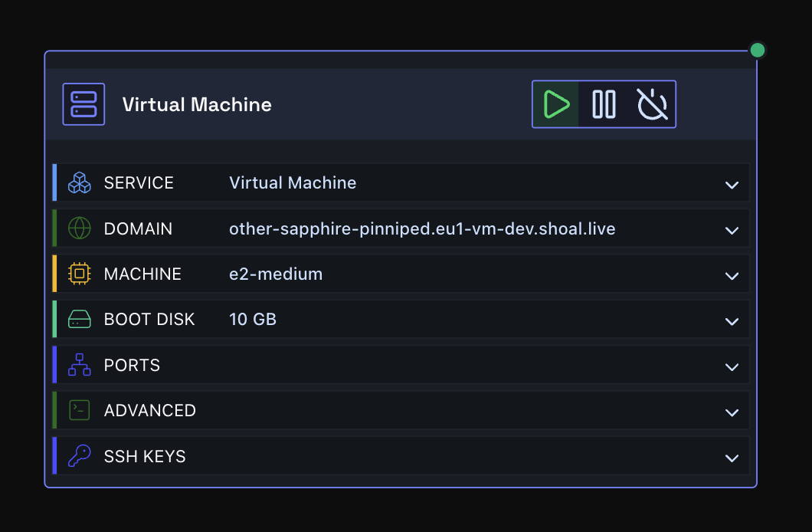The height and width of the screenshot is (532, 812).
Task: Expand the SERVICE row chevron
Action: pos(732,185)
